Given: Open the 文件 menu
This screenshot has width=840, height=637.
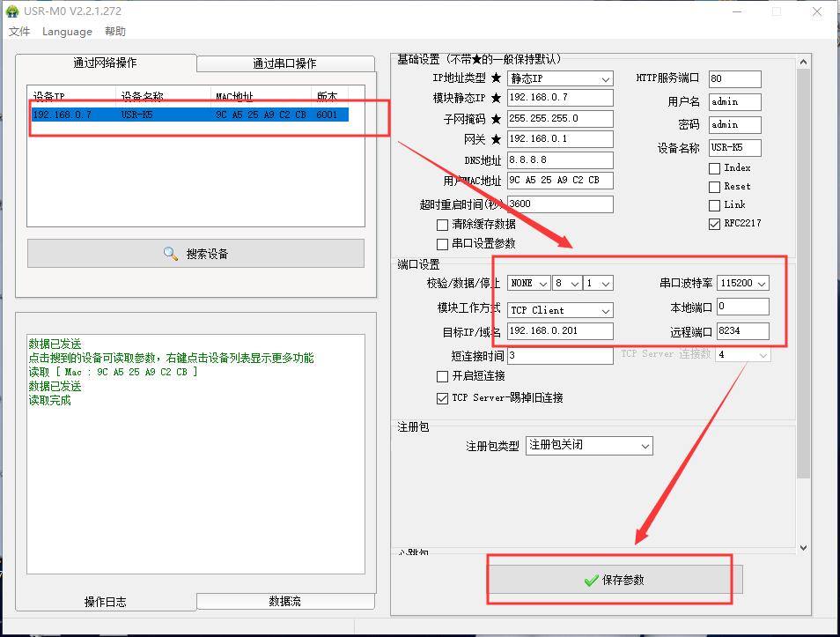Looking at the screenshot, I should 19,32.
